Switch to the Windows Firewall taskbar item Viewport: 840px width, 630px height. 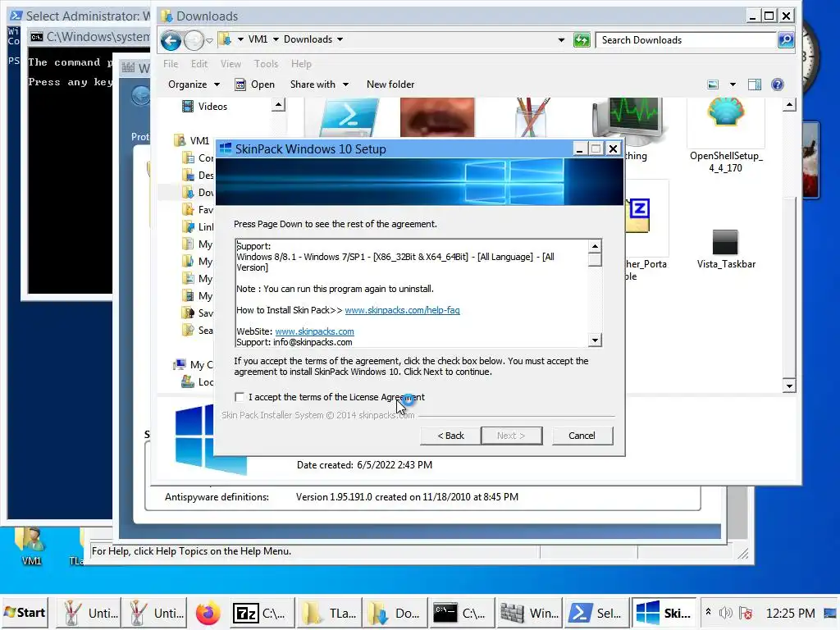529,614
